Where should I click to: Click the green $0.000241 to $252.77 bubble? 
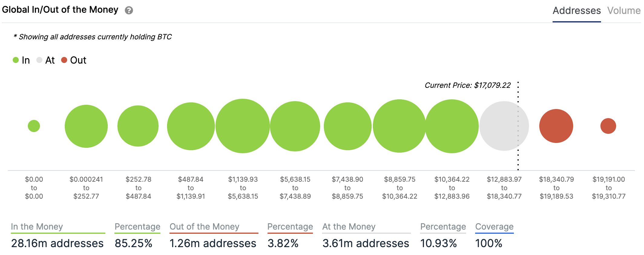[x=86, y=126]
